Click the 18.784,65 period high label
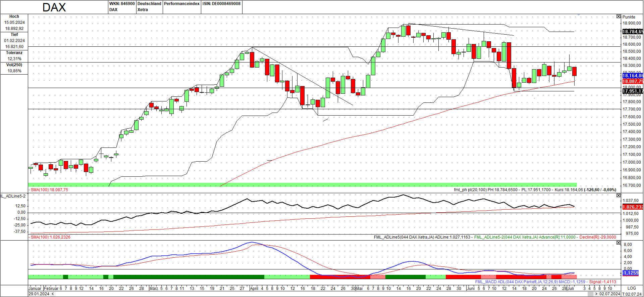Screen dimensions: 644x297 633,32
